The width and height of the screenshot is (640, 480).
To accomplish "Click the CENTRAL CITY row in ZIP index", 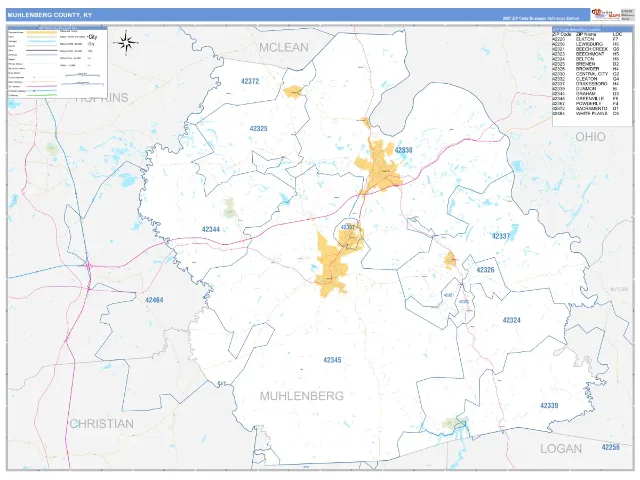I will coord(586,74).
